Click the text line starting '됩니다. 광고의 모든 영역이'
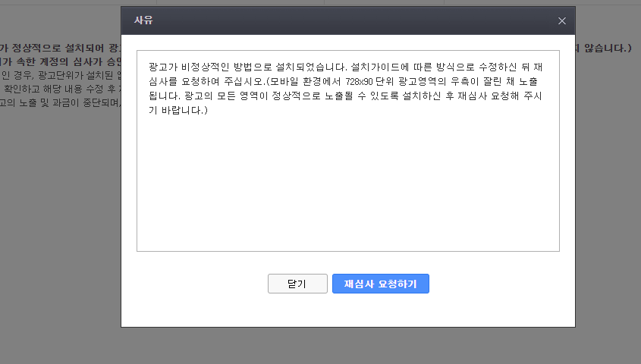The image size is (641, 364). click(x=345, y=96)
